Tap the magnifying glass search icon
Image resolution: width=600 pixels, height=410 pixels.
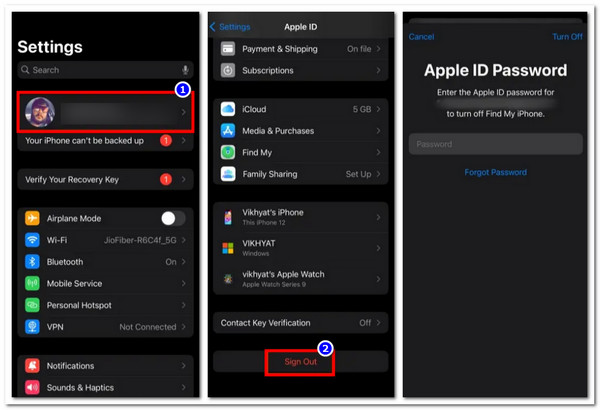[x=25, y=70]
